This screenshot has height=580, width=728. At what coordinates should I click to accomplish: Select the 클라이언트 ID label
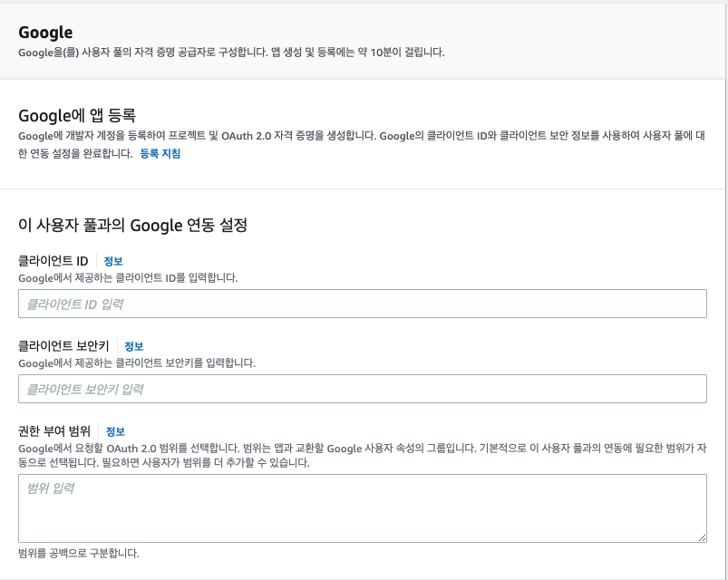53,261
